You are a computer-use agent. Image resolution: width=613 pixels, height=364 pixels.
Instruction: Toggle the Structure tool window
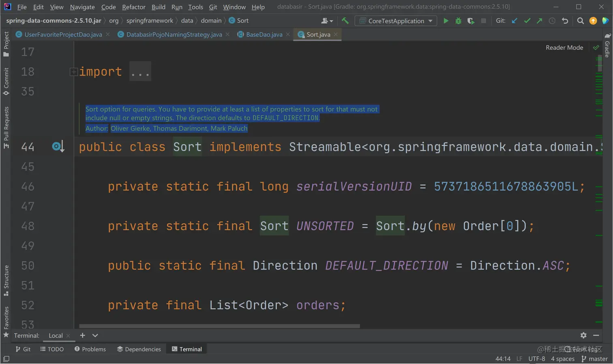6,280
